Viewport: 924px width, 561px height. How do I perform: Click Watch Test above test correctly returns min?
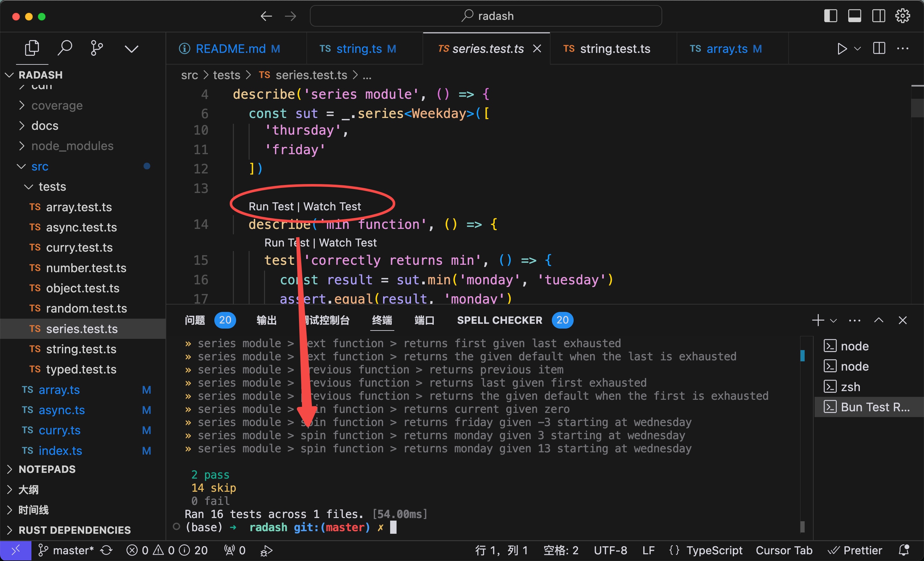(348, 243)
